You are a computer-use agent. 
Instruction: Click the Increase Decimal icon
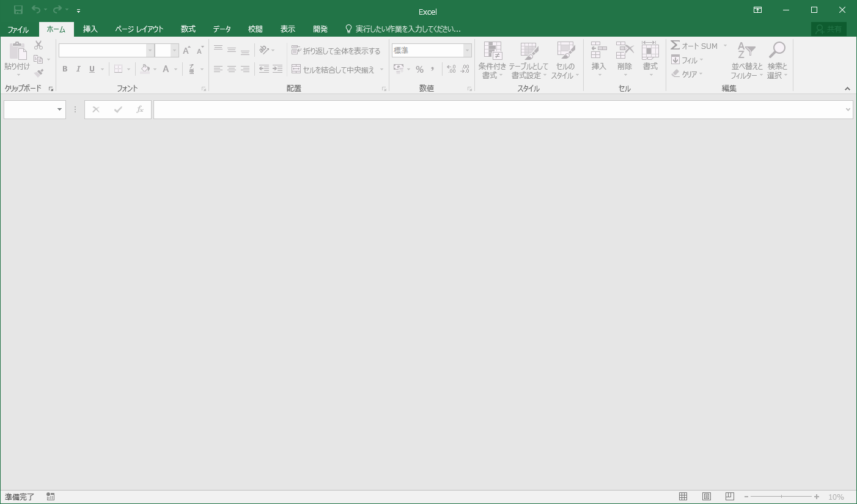pyautogui.click(x=452, y=69)
